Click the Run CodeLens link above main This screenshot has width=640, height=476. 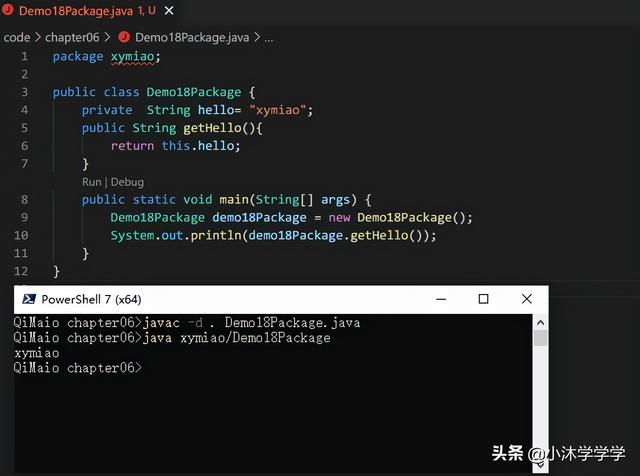coord(91,182)
